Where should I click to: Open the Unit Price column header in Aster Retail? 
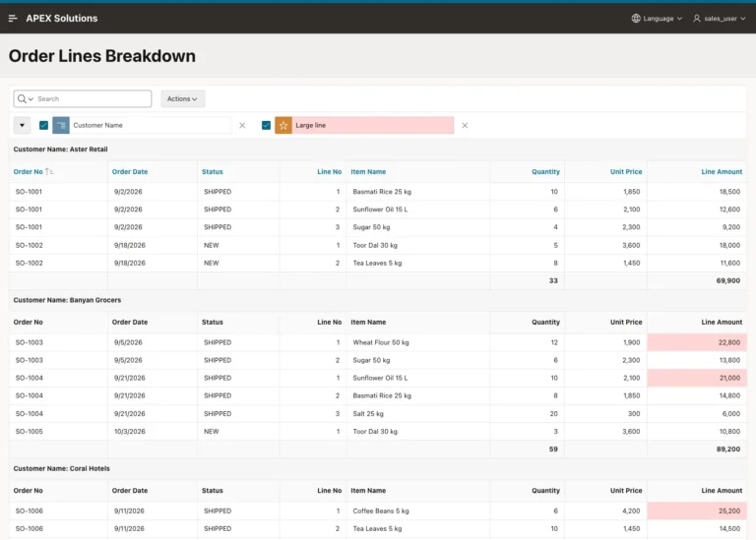coord(626,171)
